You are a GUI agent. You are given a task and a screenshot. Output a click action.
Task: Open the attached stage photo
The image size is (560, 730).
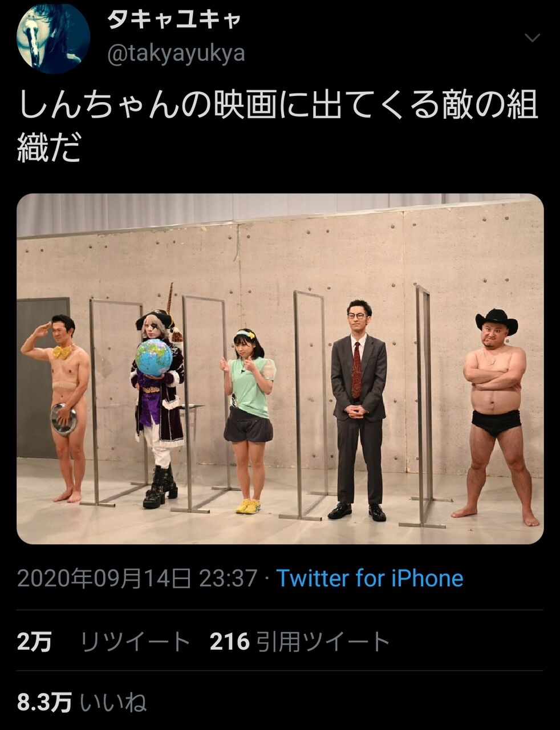(x=280, y=368)
